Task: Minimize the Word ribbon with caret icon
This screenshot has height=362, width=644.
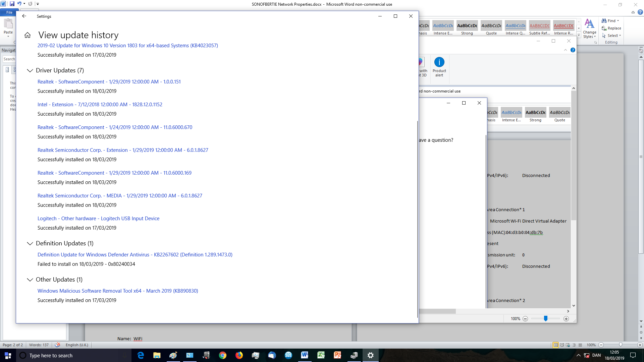Action: coord(633,12)
